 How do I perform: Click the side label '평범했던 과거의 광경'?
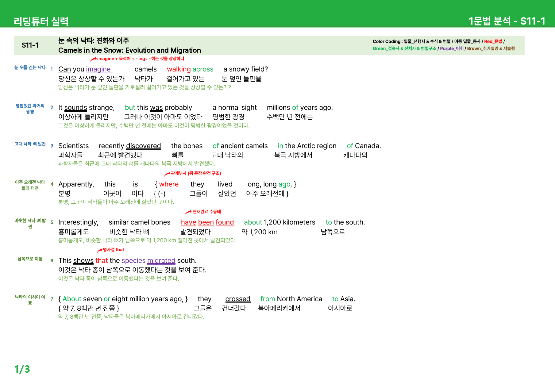click(30, 109)
